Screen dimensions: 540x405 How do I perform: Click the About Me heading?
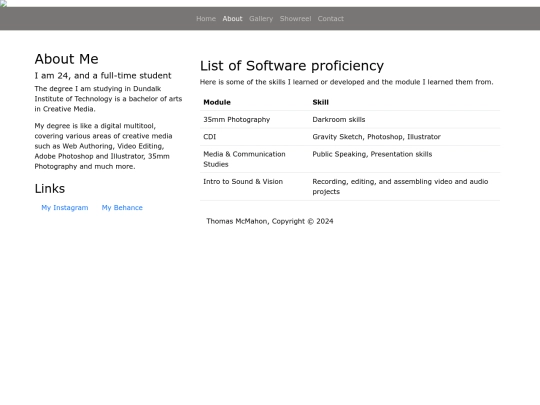pyautogui.click(x=66, y=59)
